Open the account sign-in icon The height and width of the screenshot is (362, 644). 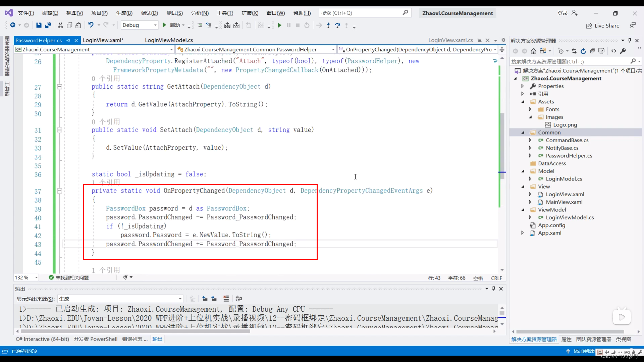tap(574, 13)
